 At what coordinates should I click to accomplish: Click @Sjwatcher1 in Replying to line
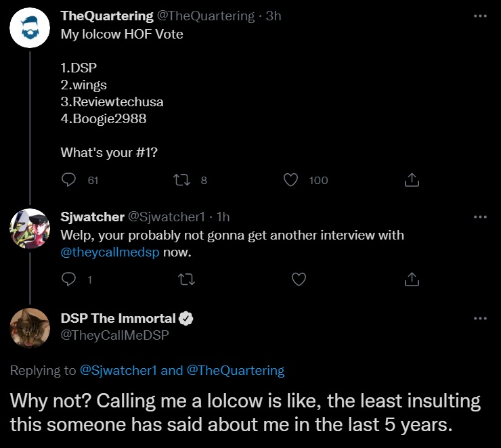click(118, 370)
